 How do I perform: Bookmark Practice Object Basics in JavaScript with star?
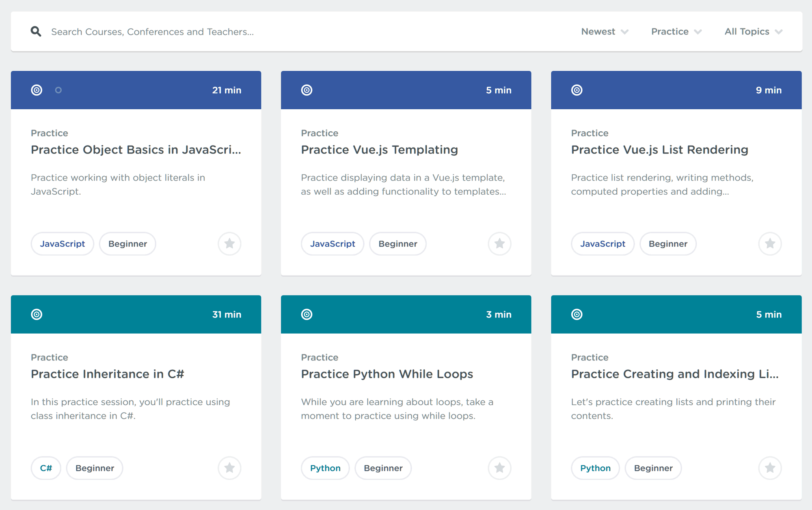229,244
